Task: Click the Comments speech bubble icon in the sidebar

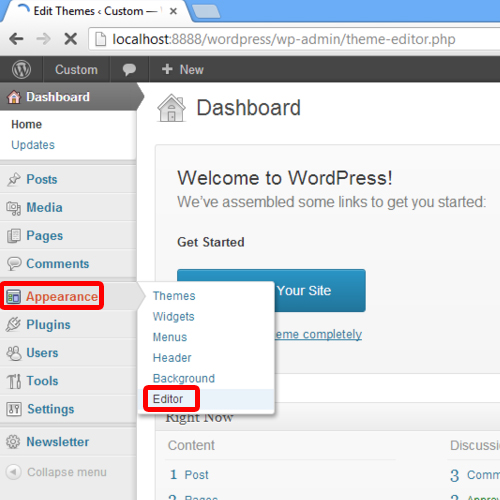Action: tap(14, 264)
